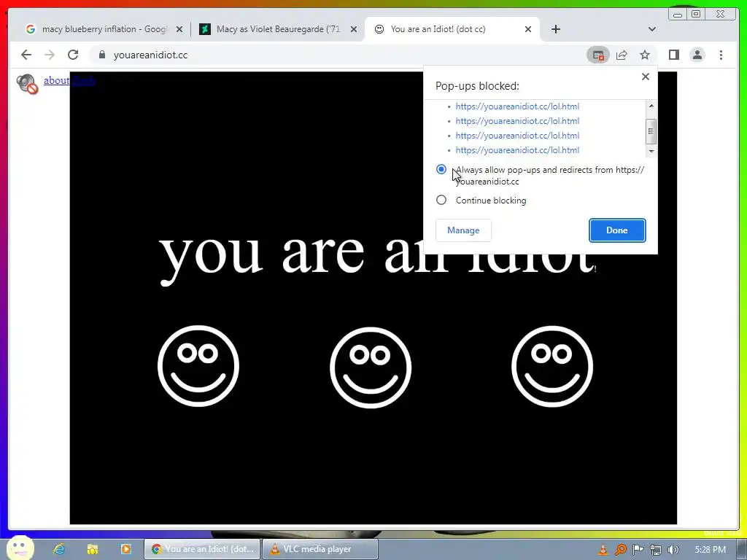Click magnifier icon in system tray
The image size is (747, 560).
(x=620, y=550)
